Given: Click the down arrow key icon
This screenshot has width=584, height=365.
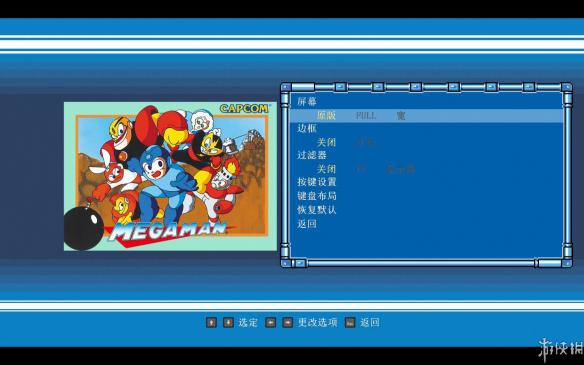Looking at the screenshot, I should pos(228,322).
